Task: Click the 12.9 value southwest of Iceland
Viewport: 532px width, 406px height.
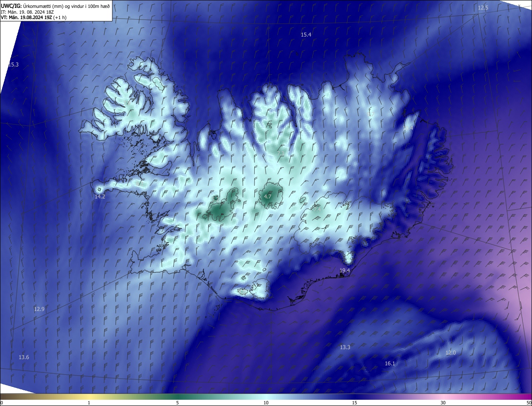Action: pyautogui.click(x=39, y=309)
